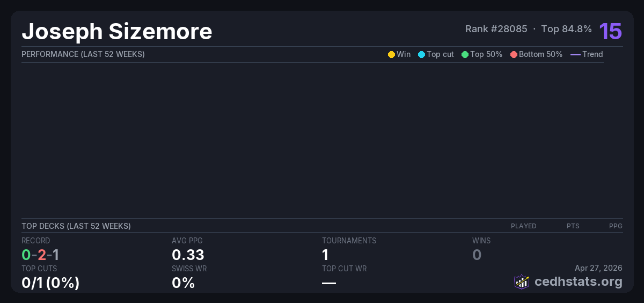This screenshot has width=644, height=303.
Task: Click the 0-2-1 record value
Action: 40,255
